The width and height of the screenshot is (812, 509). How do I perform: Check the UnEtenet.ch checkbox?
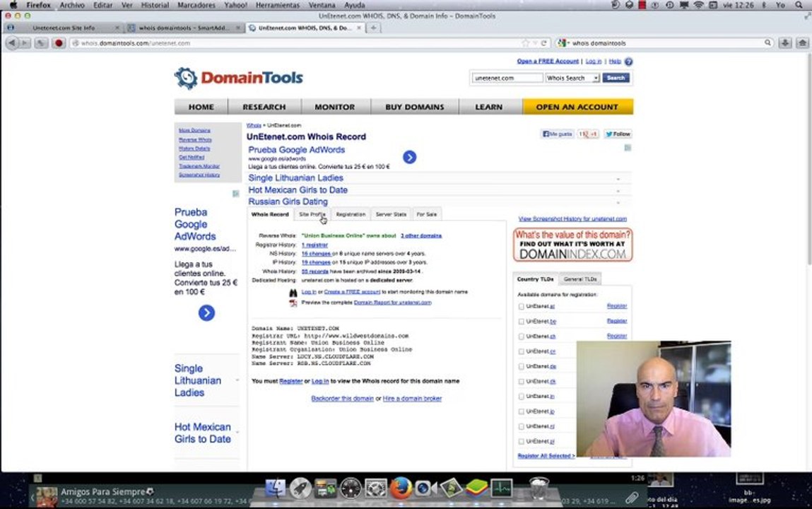521,337
